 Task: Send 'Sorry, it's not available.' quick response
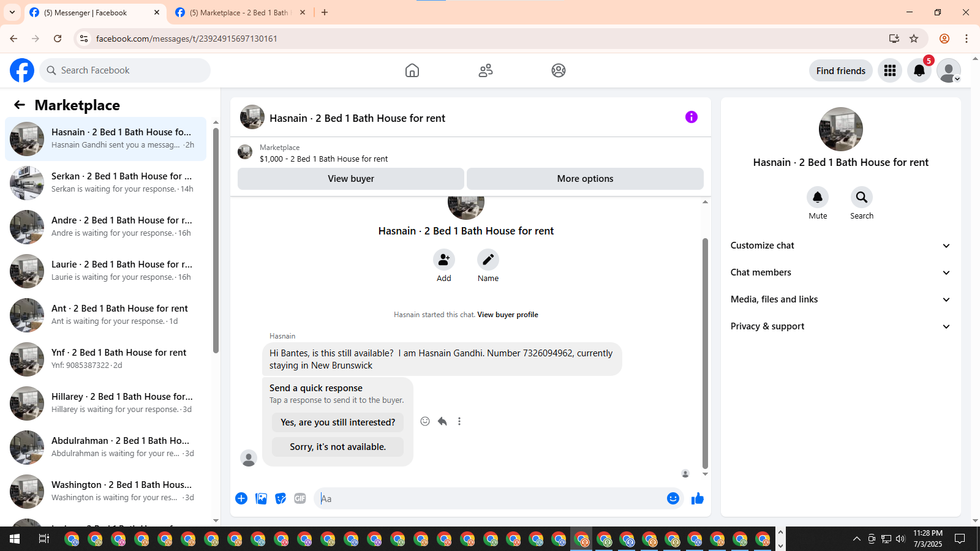point(337,447)
